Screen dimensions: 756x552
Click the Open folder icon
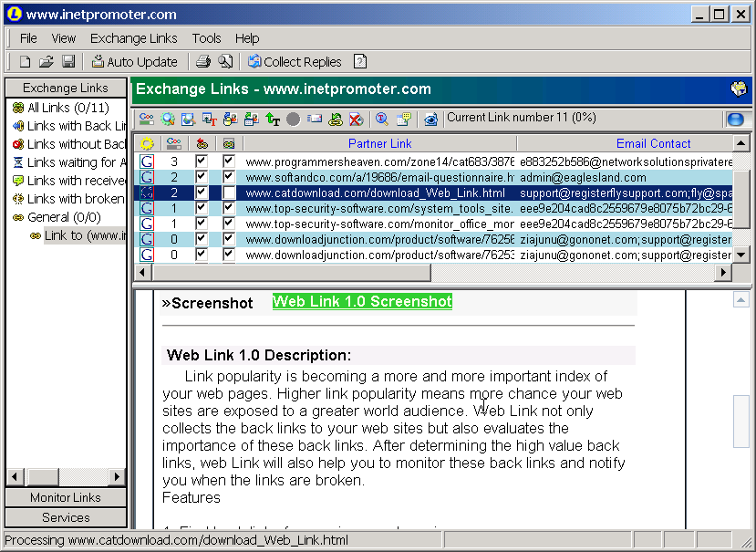47,62
